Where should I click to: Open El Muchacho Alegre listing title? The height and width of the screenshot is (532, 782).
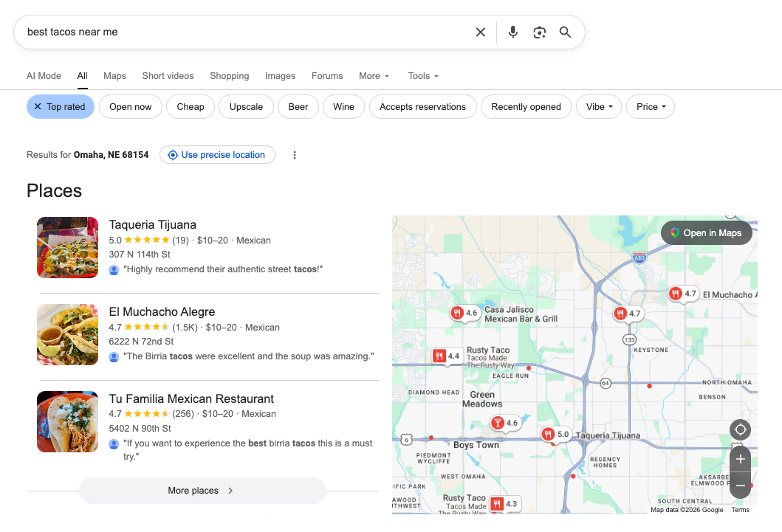pos(162,312)
